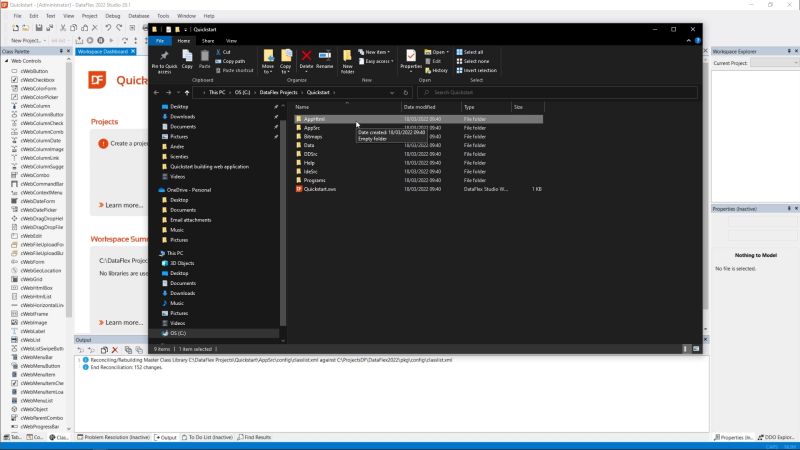This screenshot has width=800, height=450.
Task: Switch to the Find Results tab
Action: click(x=254, y=437)
